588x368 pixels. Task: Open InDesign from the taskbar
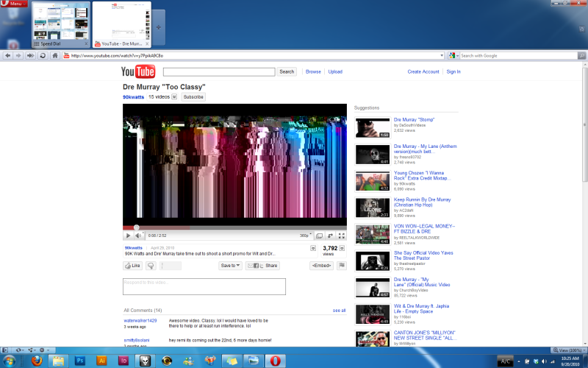[x=123, y=361]
